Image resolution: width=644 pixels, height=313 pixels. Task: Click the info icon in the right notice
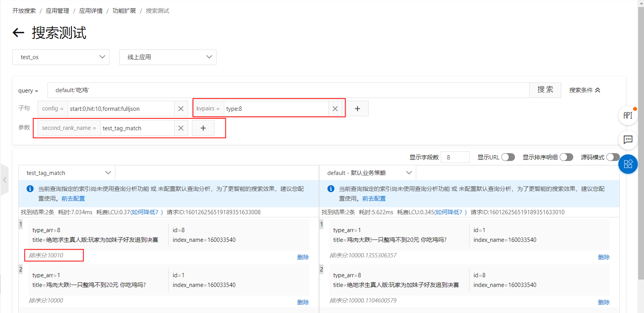331,189
